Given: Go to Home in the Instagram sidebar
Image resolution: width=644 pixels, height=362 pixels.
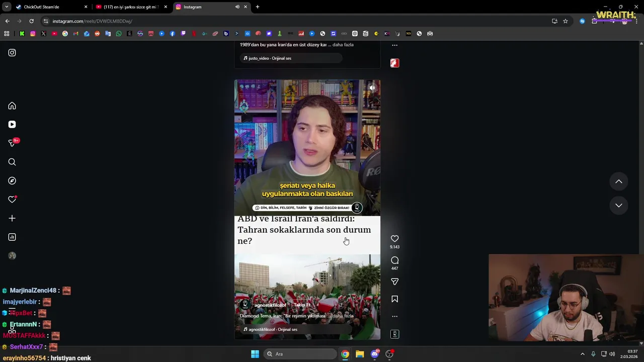Looking at the screenshot, I should [x=12, y=106].
